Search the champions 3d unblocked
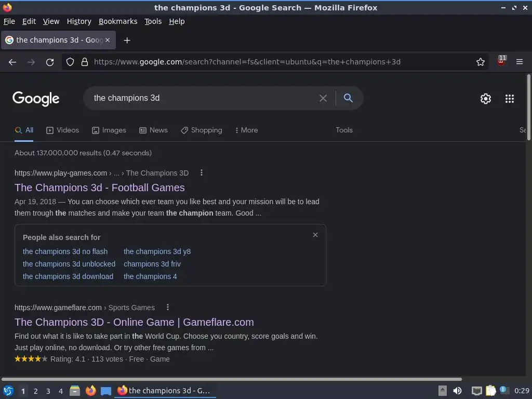 pos(69,264)
